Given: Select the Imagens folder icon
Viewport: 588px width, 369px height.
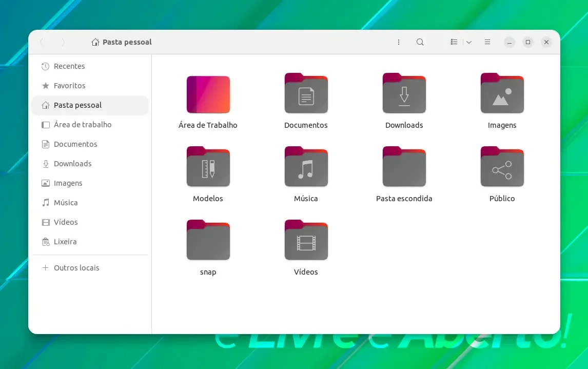Looking at the screenshot, I should click(502, 93).
